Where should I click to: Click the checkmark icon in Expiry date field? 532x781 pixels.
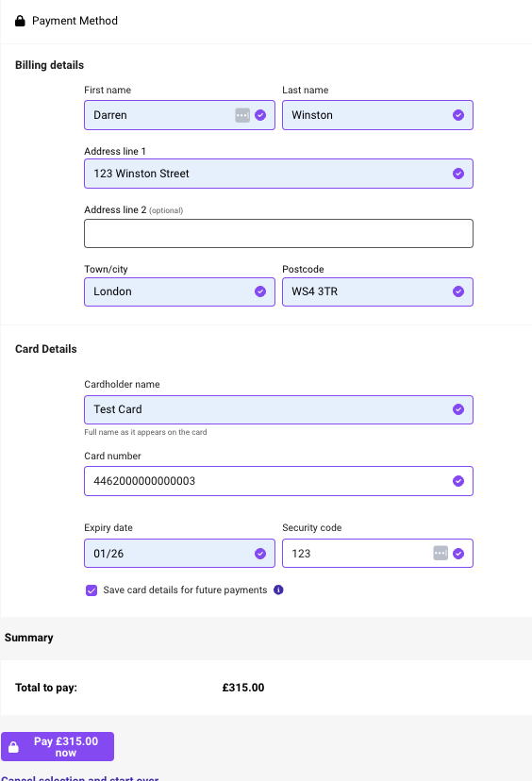click(260, 554)
